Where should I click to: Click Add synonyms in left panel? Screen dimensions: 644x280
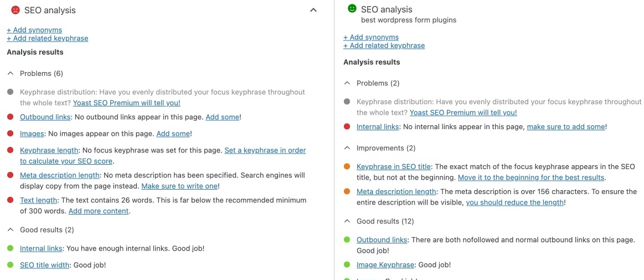click(x=34, y=30)
